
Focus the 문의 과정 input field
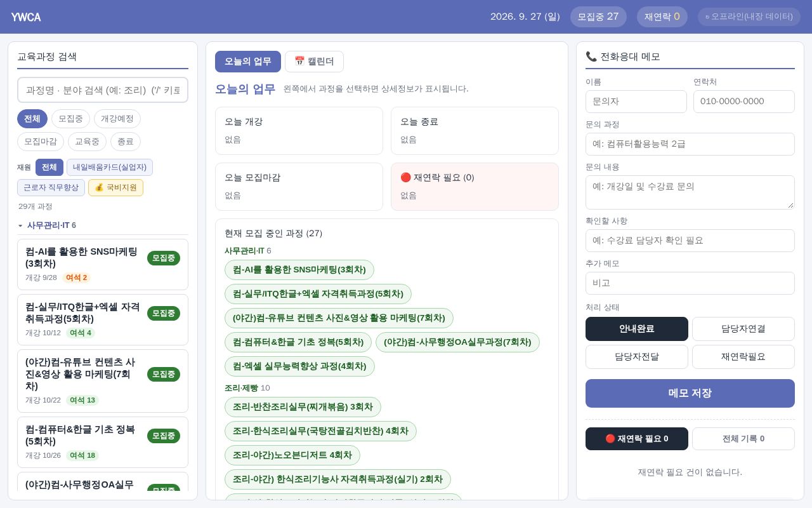690,144
